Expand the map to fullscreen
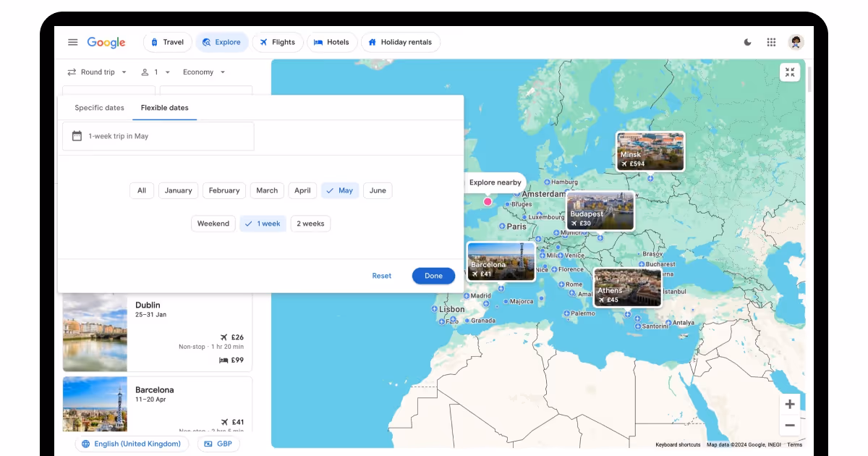Screen dimensions: 868x456 (x=790, y=72)
